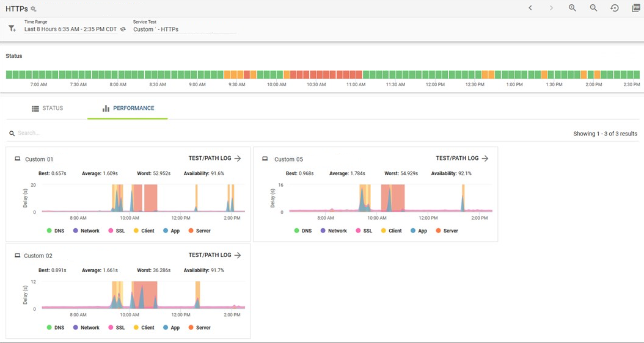Viewport: 644px width, 343px height.
Task: Add a filter with the funnel icon
Action: coord(12,29)
